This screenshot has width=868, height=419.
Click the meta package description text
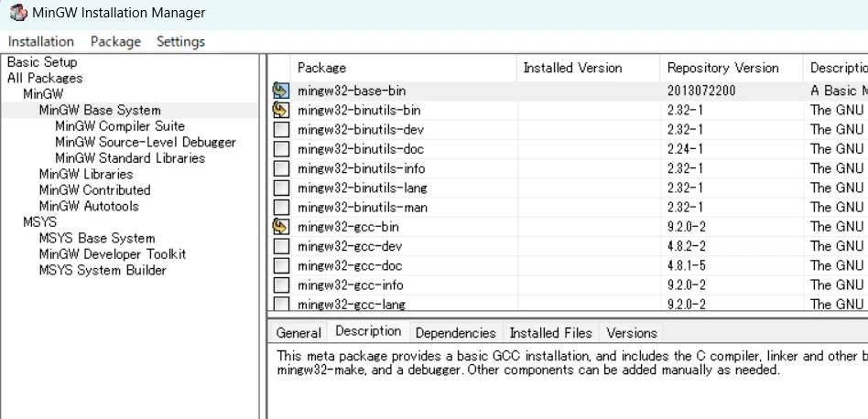pyautogui.click(x=572, y=362)
